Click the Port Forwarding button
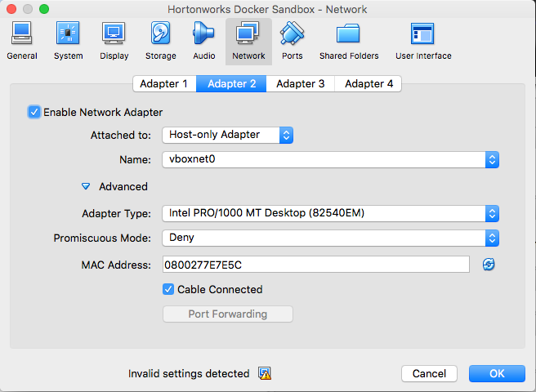Screen dimensions: 536x392 coord(228,314)
